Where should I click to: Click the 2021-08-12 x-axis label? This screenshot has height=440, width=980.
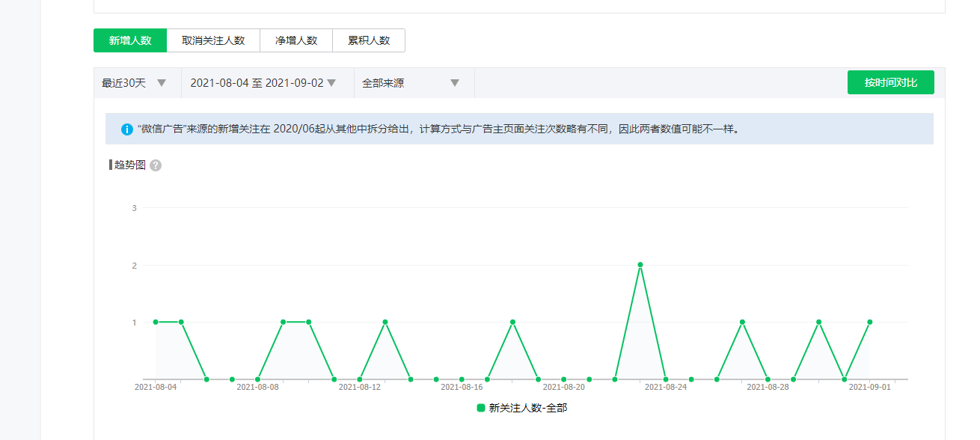[360, 387]
